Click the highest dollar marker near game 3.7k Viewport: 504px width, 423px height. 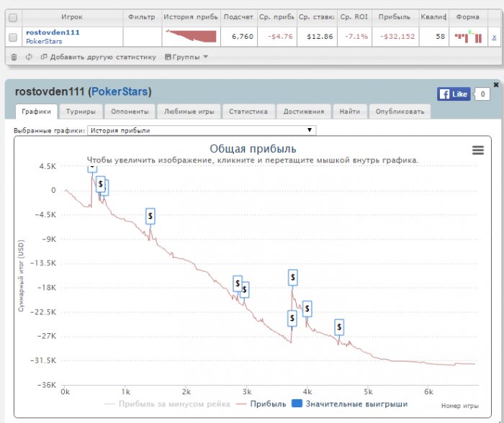pyautogui.click(x=293, y=277)
